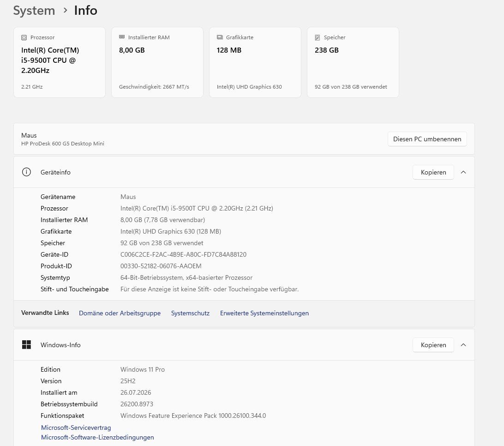Screen dimensions: 504x446
Task: Click the Geräteinfo info circle icon
Action: point(26,172)
